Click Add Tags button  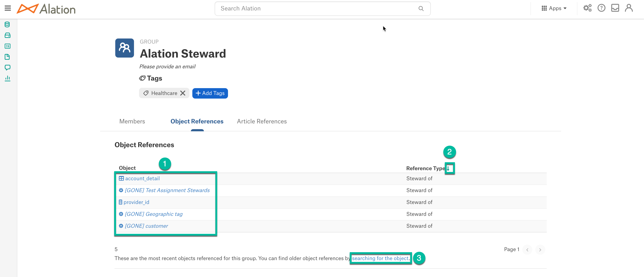coord(210,93)
